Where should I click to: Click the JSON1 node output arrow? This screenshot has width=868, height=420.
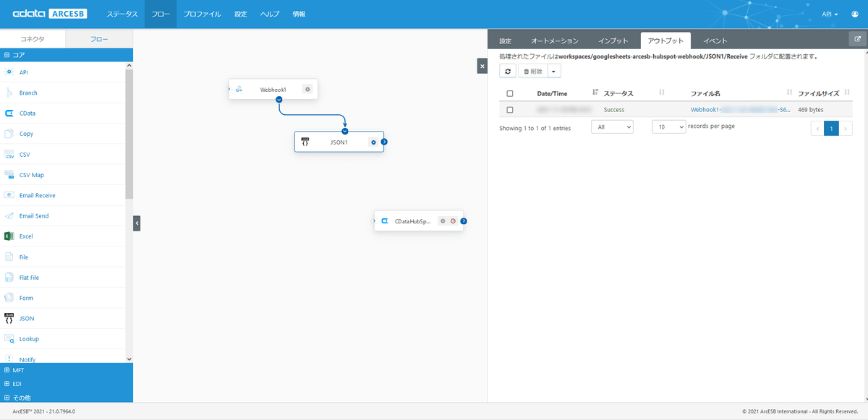(384, 142)
